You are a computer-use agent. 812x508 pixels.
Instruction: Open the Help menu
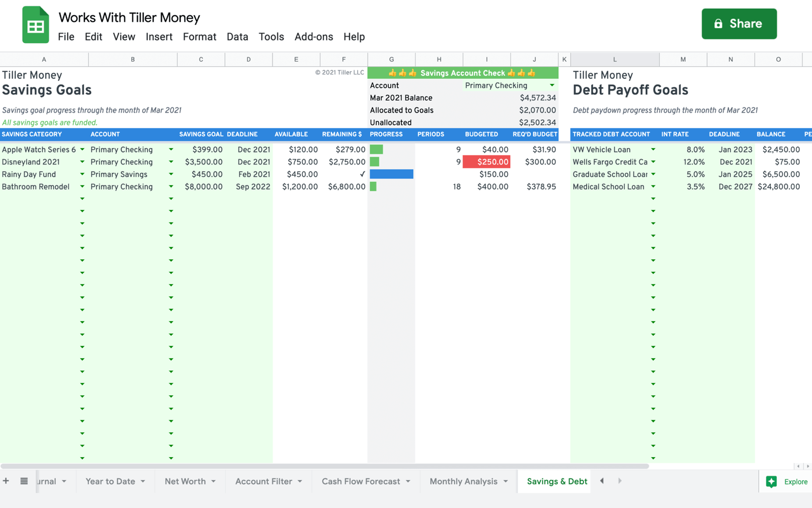point(354,37)
